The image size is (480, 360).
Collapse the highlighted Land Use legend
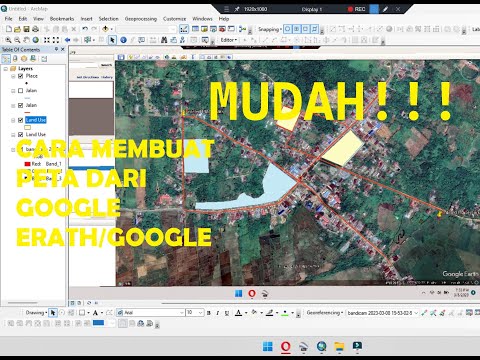click(x=13, y=120)
